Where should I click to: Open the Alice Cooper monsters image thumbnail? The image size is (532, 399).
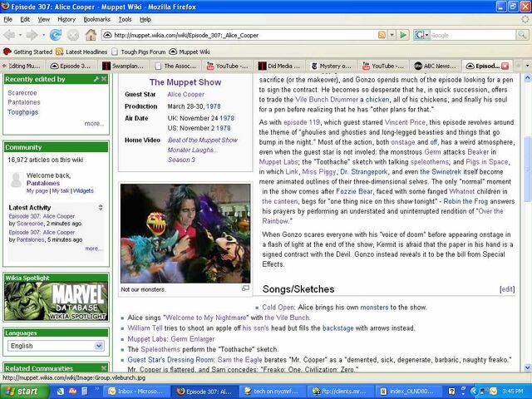185,233
